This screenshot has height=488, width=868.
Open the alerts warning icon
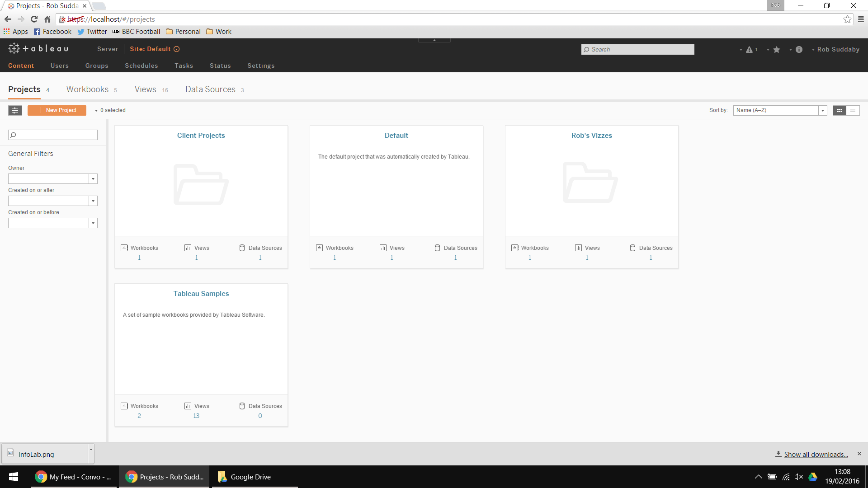(x=750, y=50)
